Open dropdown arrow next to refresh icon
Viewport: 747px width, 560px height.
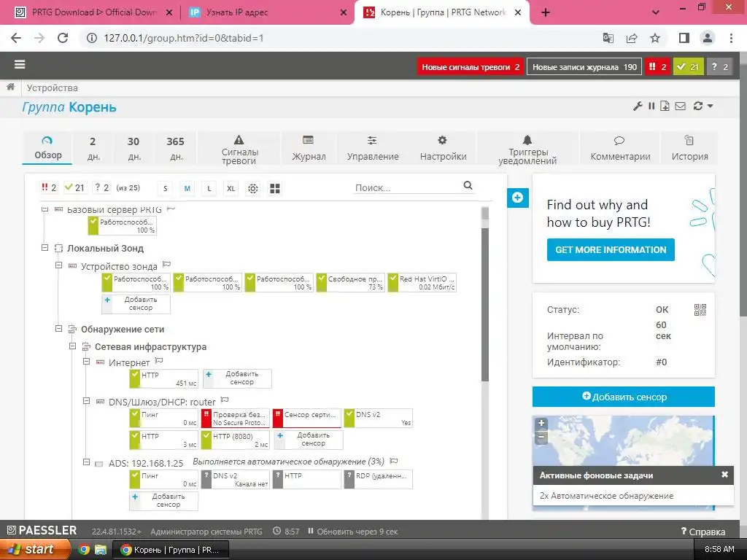coord(710,106)
